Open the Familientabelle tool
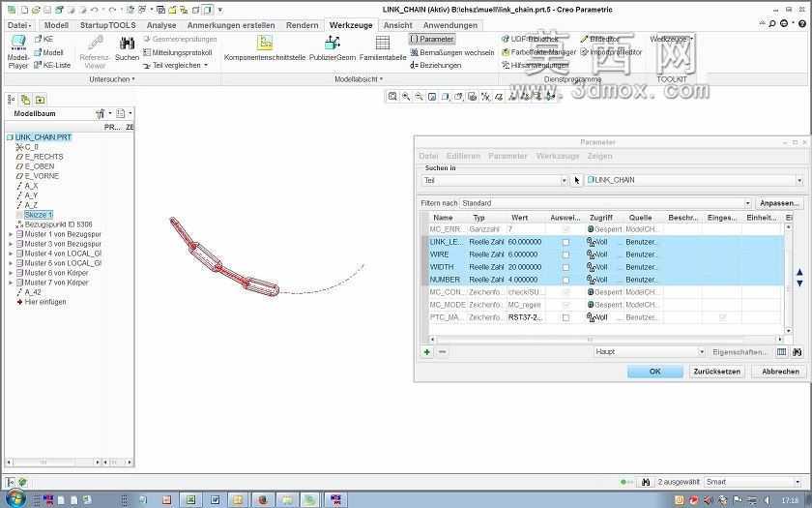Image resolution: width=812 pixels, height=508 pixels. 383,48
